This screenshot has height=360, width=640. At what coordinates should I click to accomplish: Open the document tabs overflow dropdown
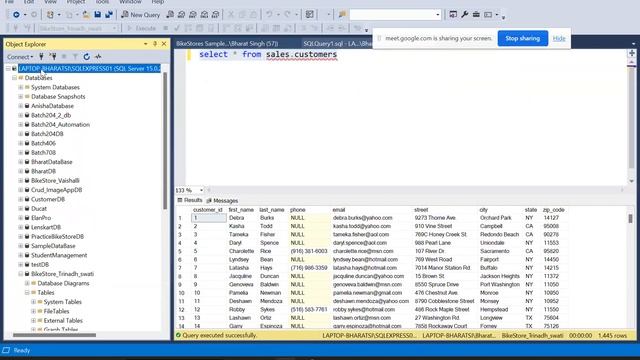pos(633,43)
